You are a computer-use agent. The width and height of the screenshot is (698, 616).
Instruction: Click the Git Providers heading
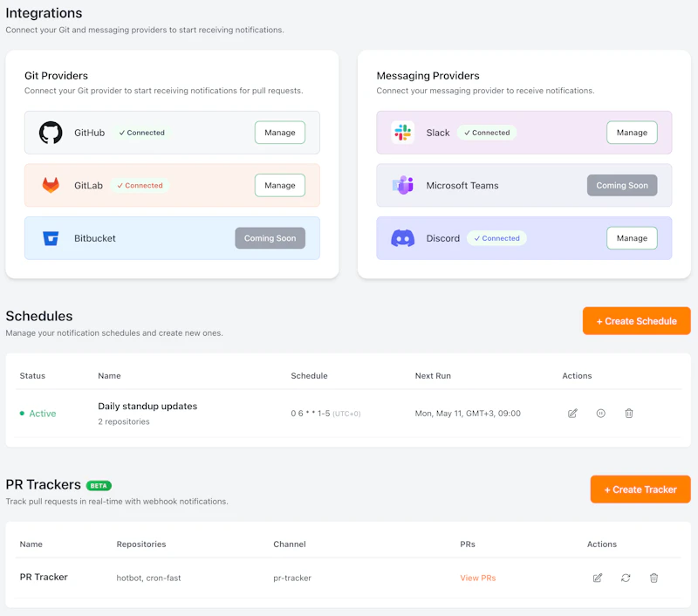(56, 76)
